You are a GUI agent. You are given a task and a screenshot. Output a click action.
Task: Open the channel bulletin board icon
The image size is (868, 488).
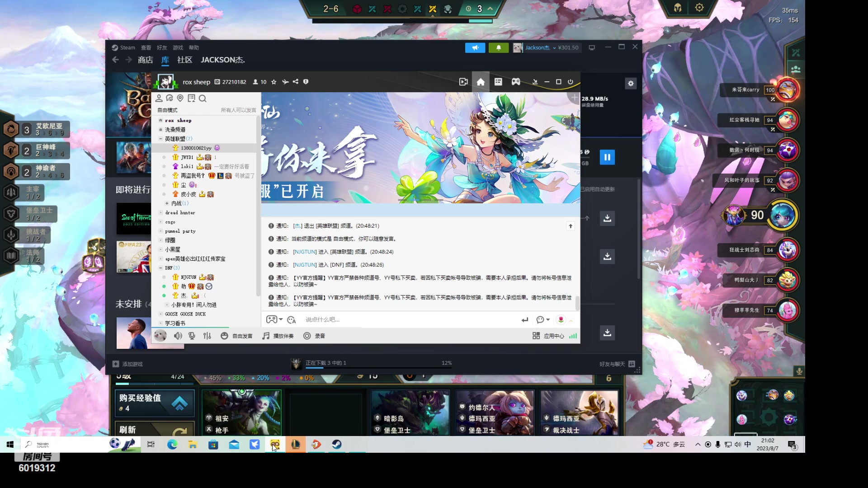(x=191, y=98)
